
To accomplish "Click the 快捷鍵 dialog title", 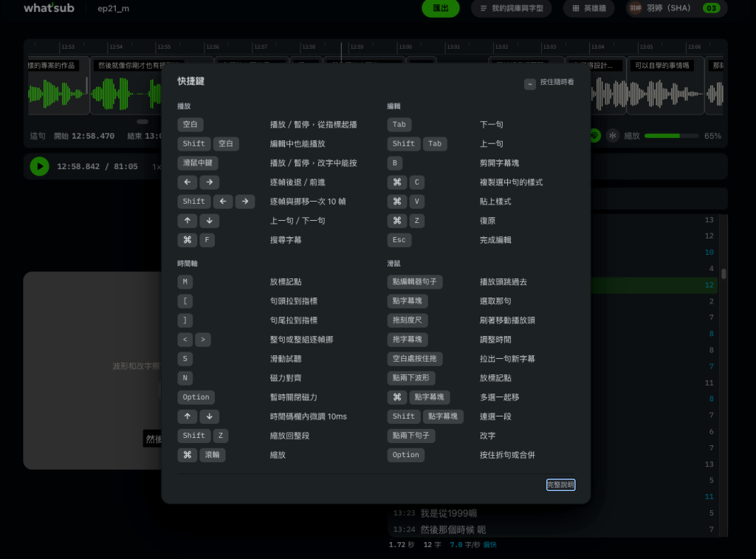I will [x=191, y=81].
